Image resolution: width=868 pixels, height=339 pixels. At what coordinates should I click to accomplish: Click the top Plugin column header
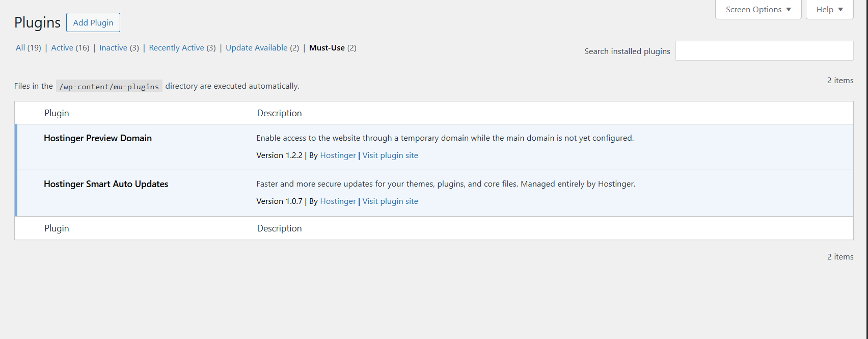57,113
